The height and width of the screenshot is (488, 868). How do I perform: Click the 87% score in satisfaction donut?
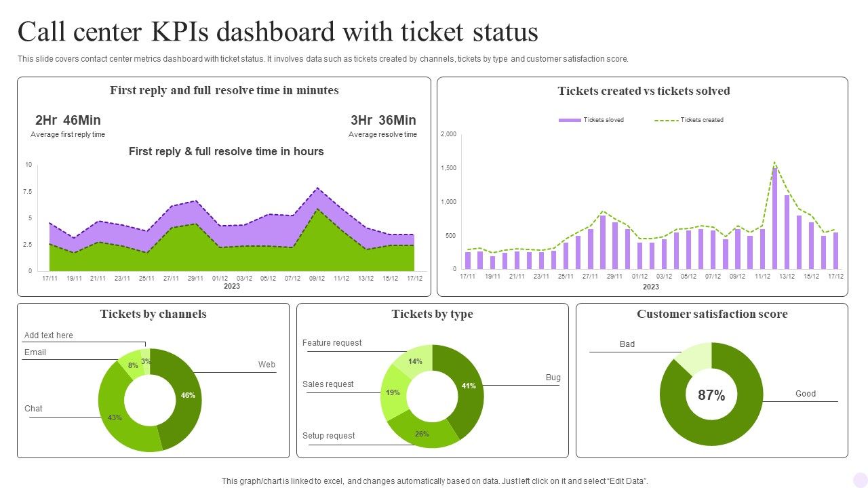[711, 394]
